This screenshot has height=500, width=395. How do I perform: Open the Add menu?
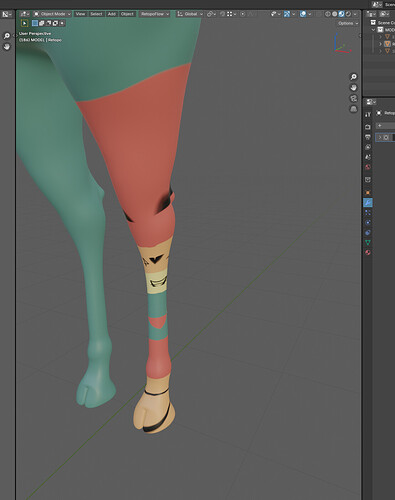[111, 14]
